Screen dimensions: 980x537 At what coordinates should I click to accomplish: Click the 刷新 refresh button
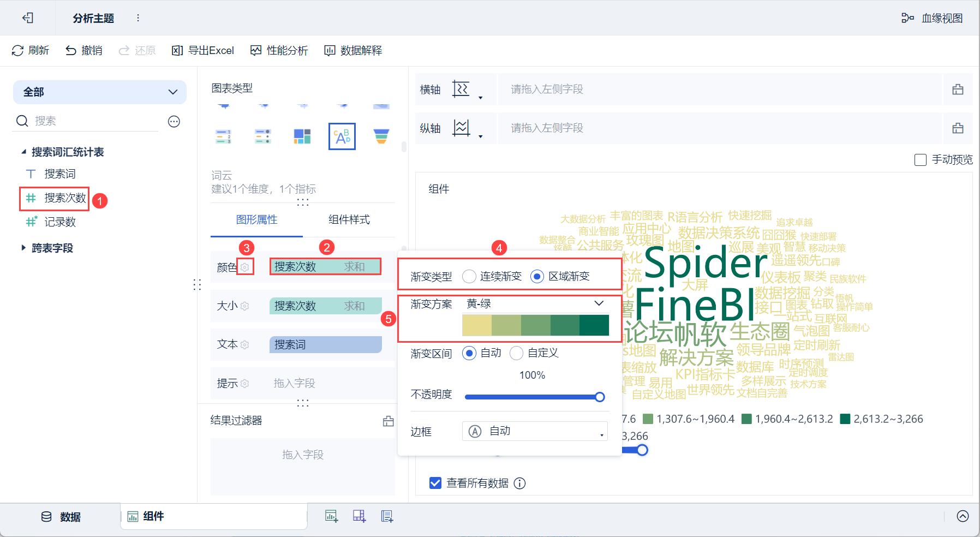click(31, 50)
